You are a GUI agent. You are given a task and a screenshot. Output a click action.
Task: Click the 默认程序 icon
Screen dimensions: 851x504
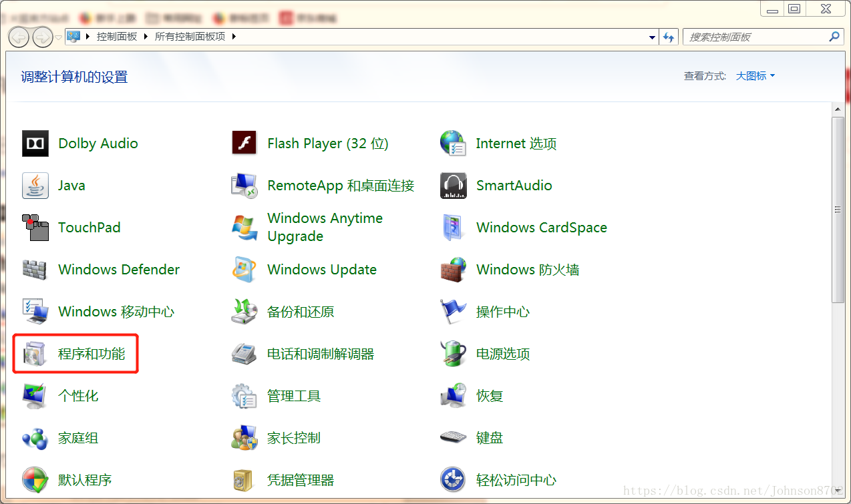(35, 480)
